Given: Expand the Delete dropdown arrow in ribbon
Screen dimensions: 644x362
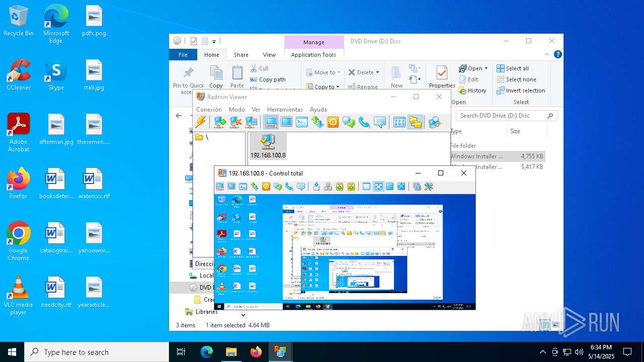Looking at the screenshot, I should click(377, 72).
